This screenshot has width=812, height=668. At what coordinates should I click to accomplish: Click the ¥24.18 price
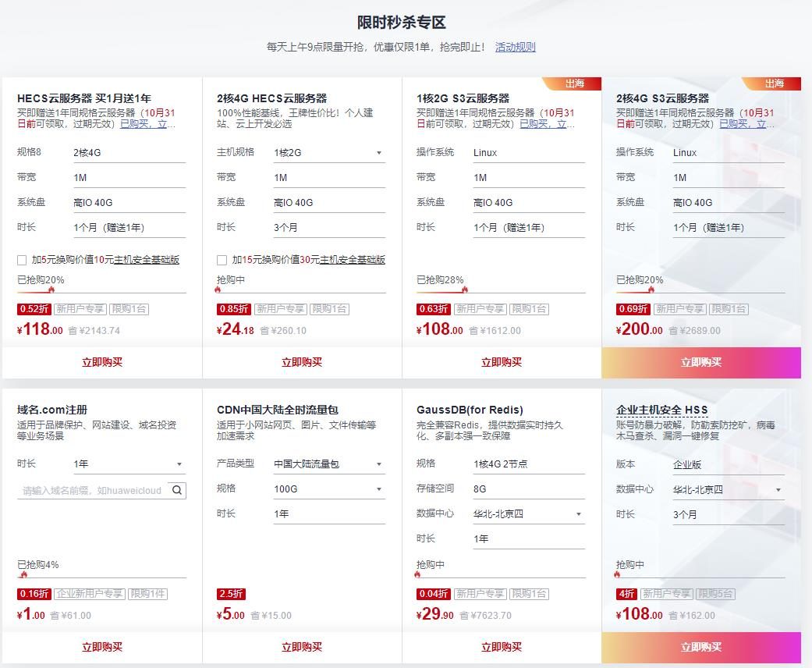pos(236,329)
